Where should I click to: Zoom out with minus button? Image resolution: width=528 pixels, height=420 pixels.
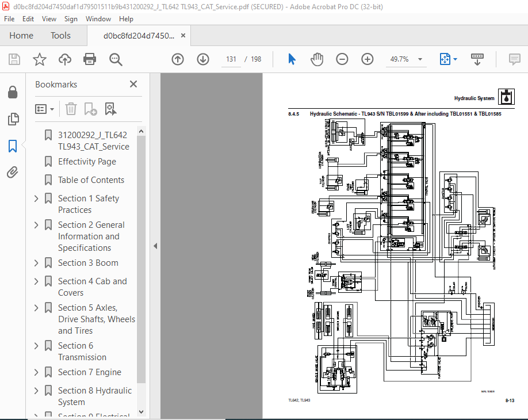click(x=342, y=59)
